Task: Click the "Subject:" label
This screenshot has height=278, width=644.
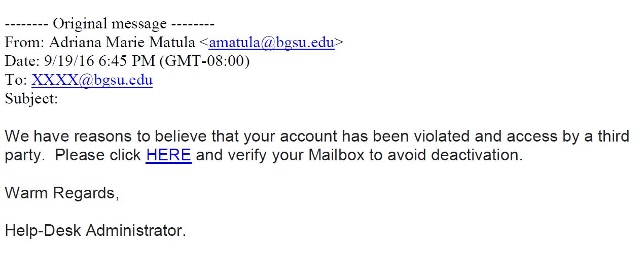Action: tap(31, 99)
